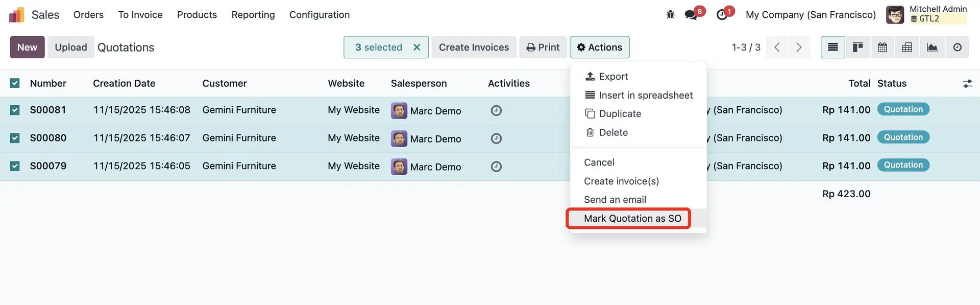Switch to Graph view

pyautogui.click(x=932, y=48)
